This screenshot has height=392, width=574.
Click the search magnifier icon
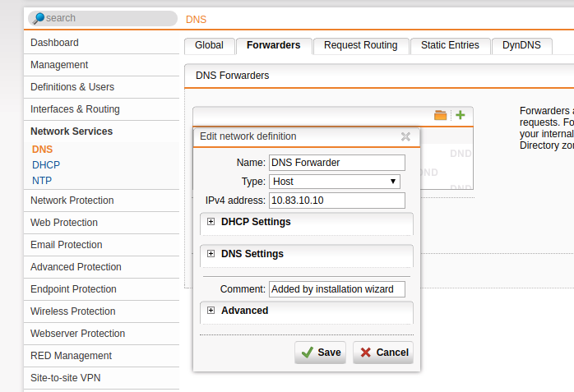(x=39, y=18)
